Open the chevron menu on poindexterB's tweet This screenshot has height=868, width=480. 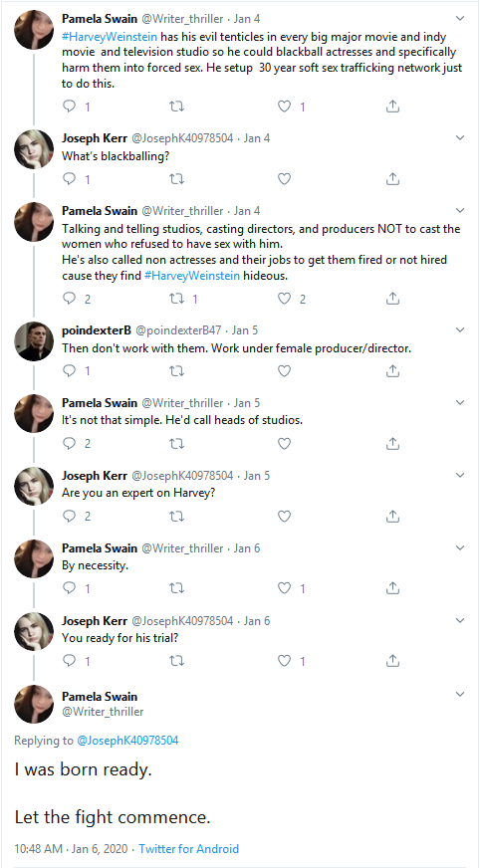pyautogui.click(x=459, y=329)
